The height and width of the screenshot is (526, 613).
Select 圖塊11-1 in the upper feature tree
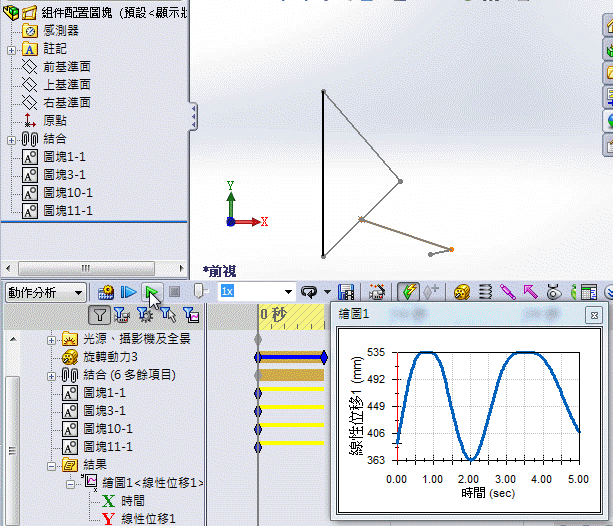68,211
